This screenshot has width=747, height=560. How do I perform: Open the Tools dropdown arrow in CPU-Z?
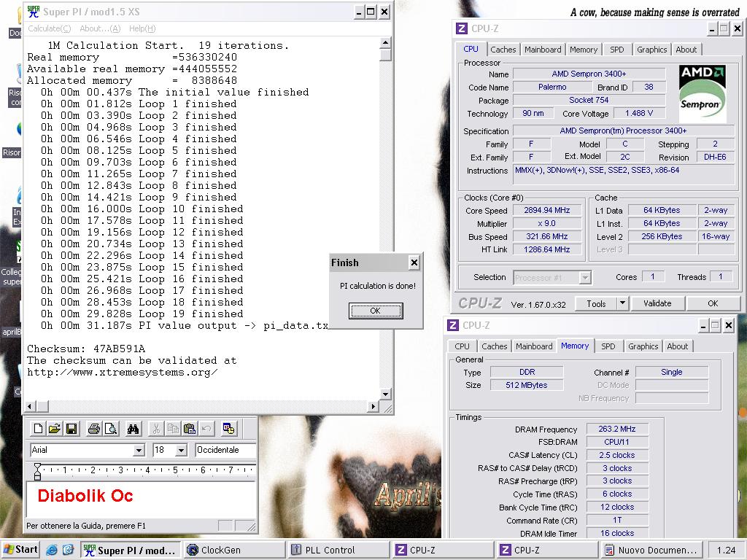coord(622,303)
